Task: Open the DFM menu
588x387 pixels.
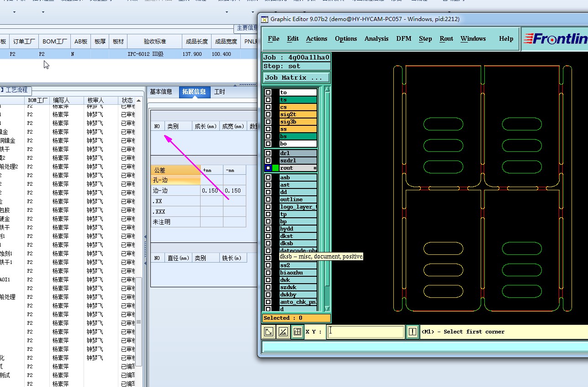Action: pos(404,39)
